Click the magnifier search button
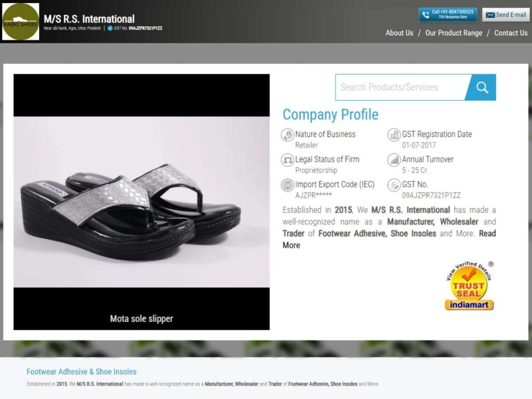532x399 pixels. click(x=482, y=87)
